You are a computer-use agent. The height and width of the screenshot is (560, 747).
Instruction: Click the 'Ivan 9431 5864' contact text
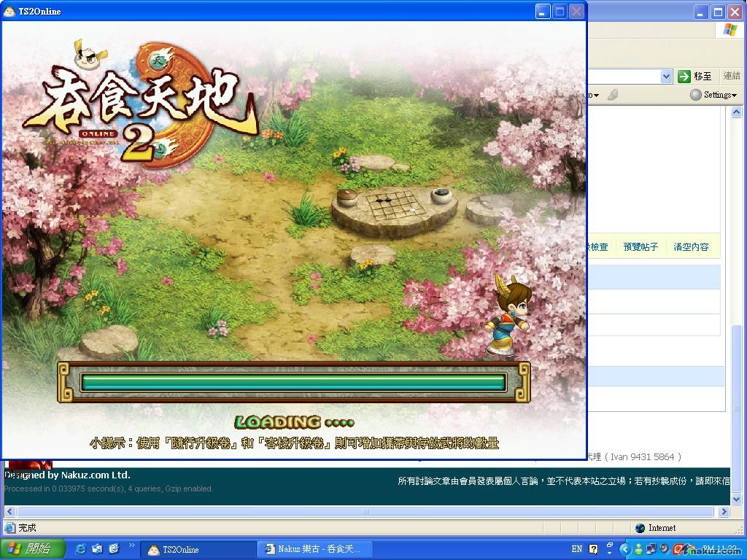pyautogui.click(x=643, y=456)
